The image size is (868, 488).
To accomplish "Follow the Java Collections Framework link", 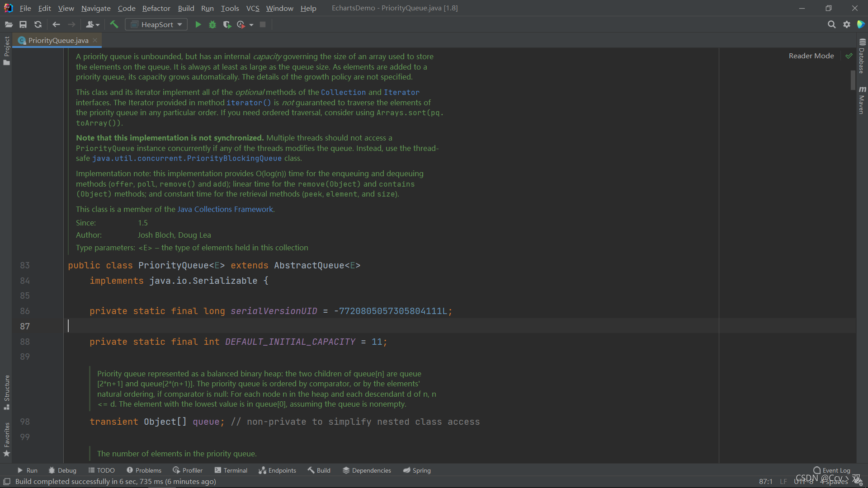I will pos(225,209).
